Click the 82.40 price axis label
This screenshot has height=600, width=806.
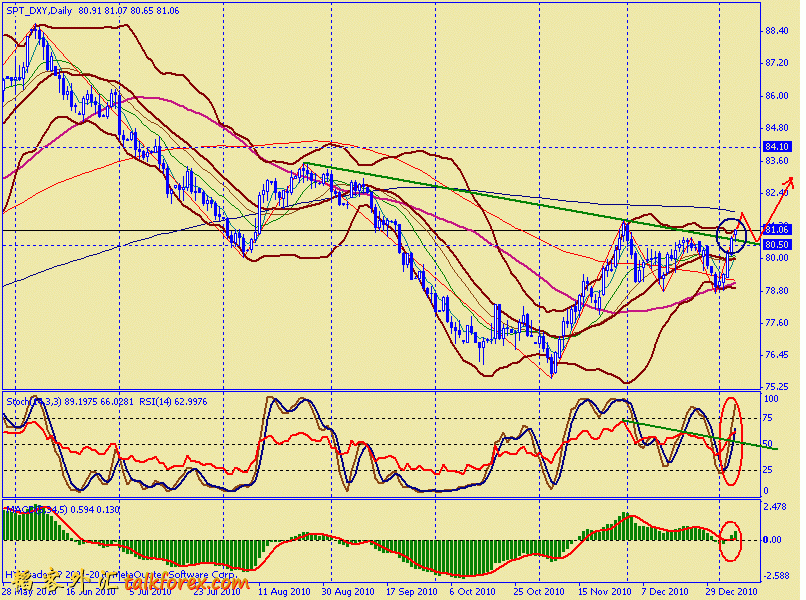tap(776, 193)
